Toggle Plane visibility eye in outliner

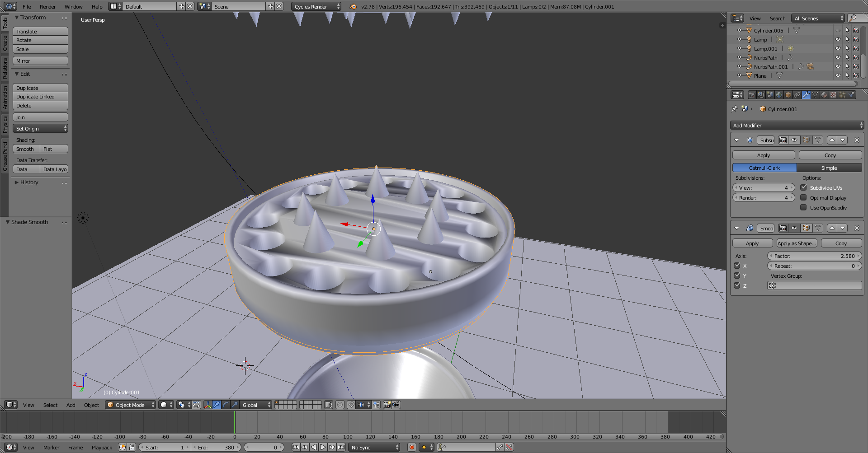838,75
